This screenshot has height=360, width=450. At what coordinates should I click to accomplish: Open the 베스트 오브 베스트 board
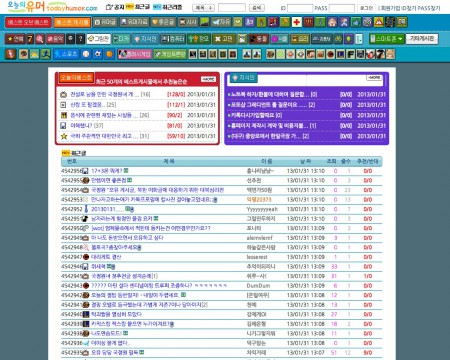pyautogui.click(x=28, y=22)
